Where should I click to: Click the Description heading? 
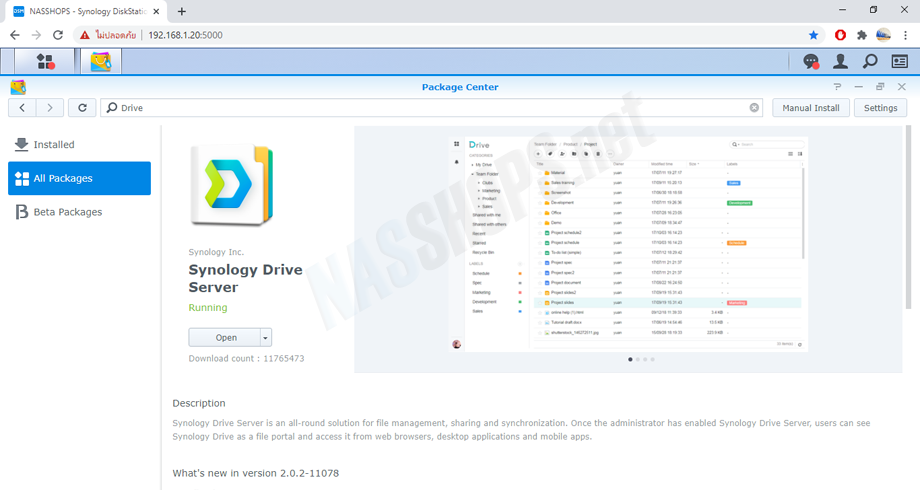(199, 403)
